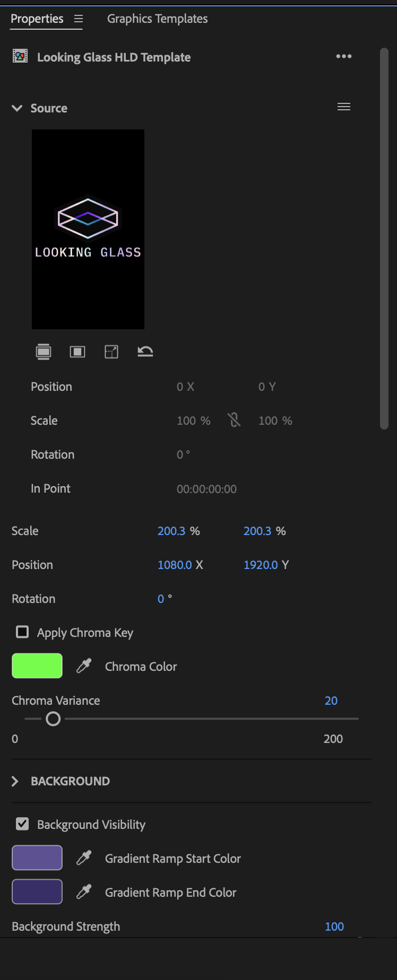
Task: Click the stretch to fill scale icon
Action: pyautogui.click(x=111, y=352)
